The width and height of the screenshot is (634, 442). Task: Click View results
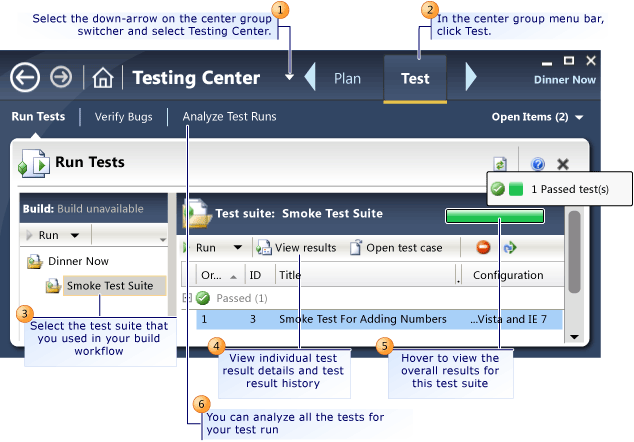pyautogui.click(x=296, y=247)
